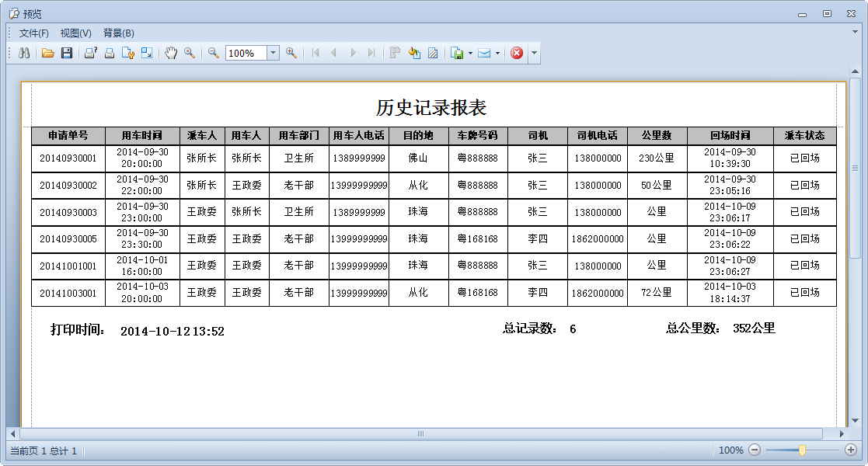The height and width of the screenshot is (466, 868).
Task: Click the status bar zoom plus button
Action: (851, 450)
